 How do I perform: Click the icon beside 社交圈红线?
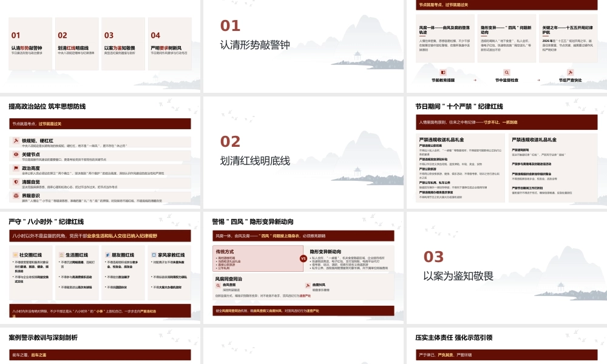click(x=16, y=255)
